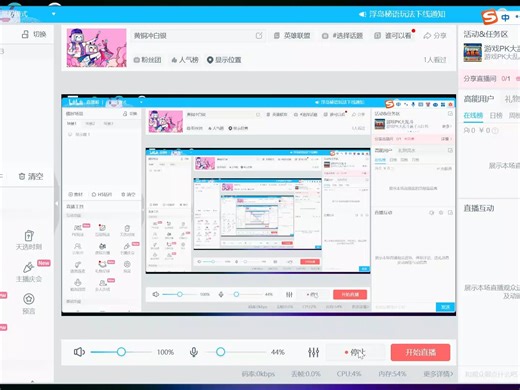This screenshot has width=520, height=390.
Task: Open the #选择话题 topic selector
Action: tap(342, 36)
